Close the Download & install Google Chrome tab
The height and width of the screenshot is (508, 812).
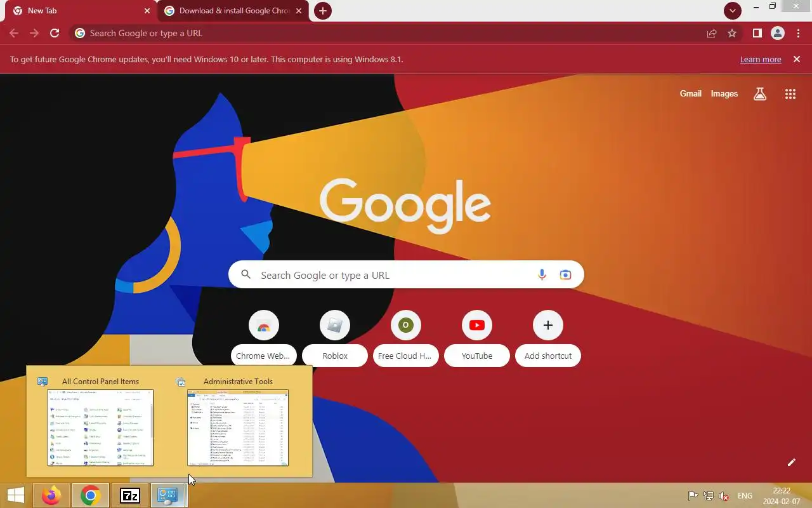(x=299, y=11)
